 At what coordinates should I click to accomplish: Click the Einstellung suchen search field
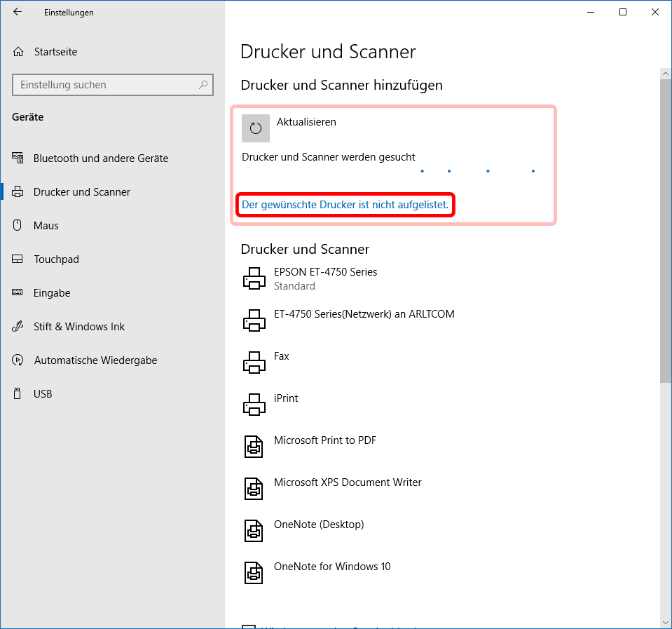coord(105,85)
